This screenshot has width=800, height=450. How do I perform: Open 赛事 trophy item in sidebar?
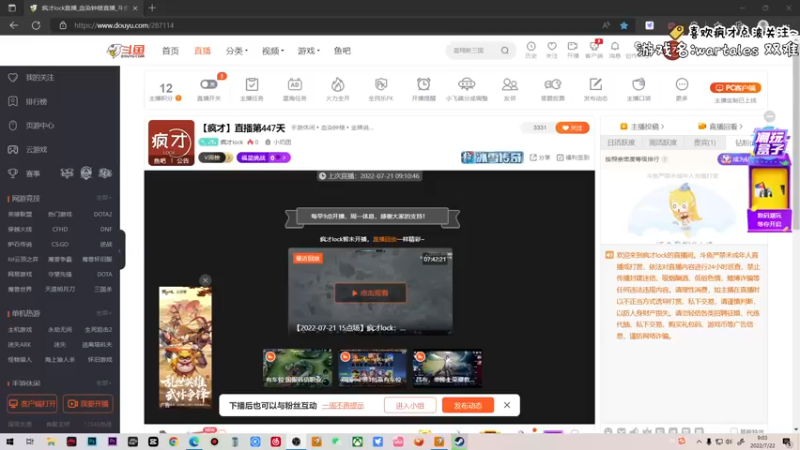tap(33, 173)
